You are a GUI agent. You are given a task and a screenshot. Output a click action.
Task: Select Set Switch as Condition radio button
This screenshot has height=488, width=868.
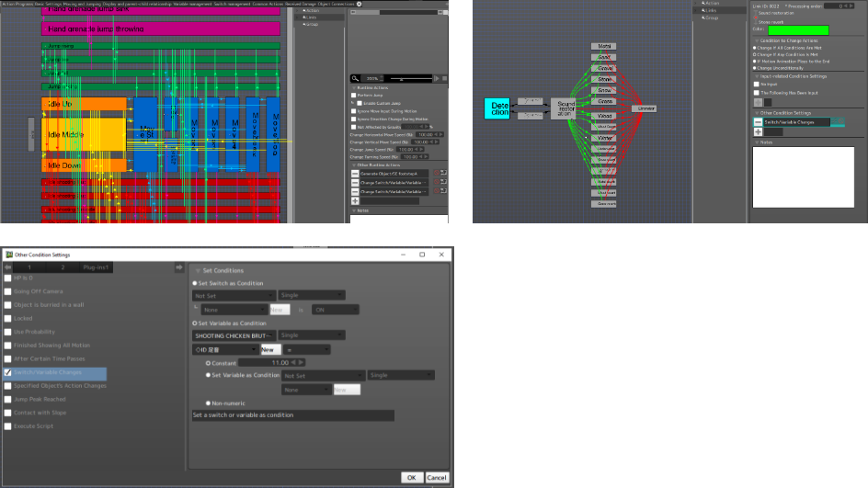click(x=195, y=283)
